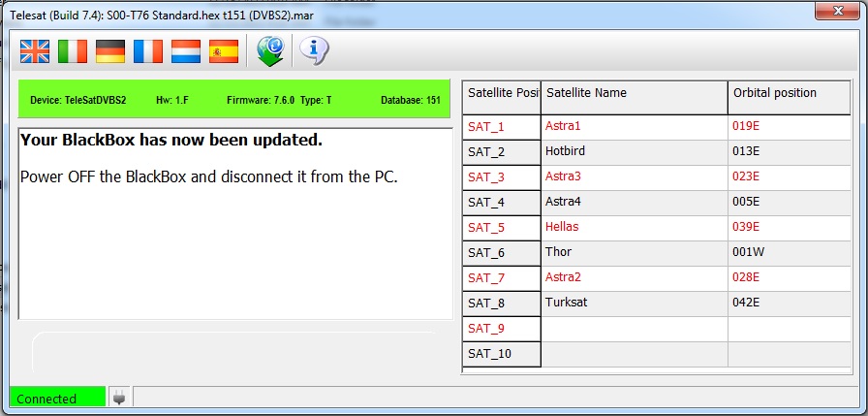The width and height of the screenshot is (868, 416).
Task: Click the Satellite Name column header
Action: (x=635, y=98)
